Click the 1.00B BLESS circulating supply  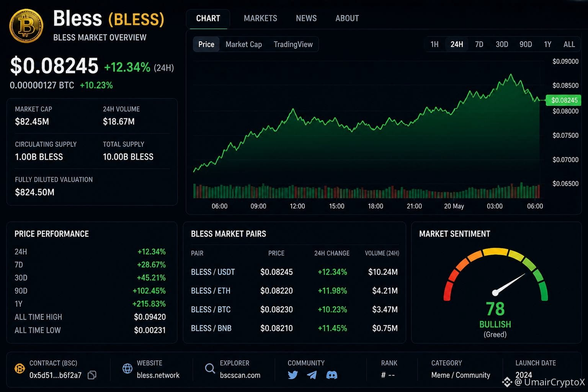(39, 157)
